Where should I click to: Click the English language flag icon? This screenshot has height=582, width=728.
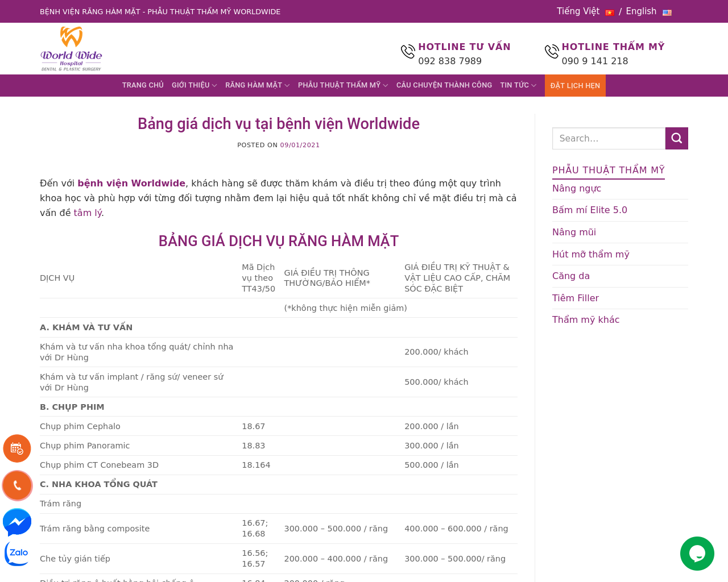tap(667, 13)
